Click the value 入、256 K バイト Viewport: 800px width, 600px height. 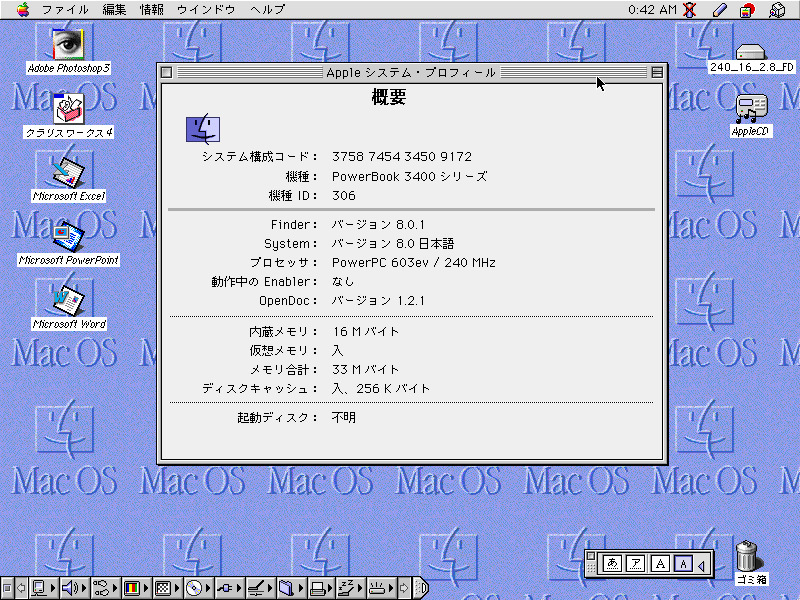point(381,389)
